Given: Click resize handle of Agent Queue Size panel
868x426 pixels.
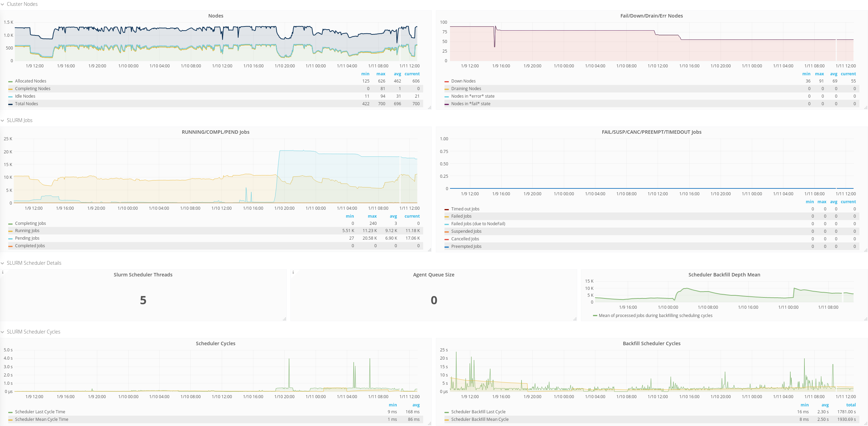Looking at the screenshot, I should coord(575,319).
